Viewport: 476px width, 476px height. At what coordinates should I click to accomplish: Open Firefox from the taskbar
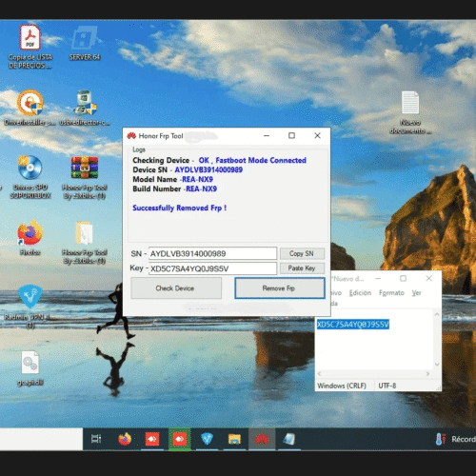(125, 439)
